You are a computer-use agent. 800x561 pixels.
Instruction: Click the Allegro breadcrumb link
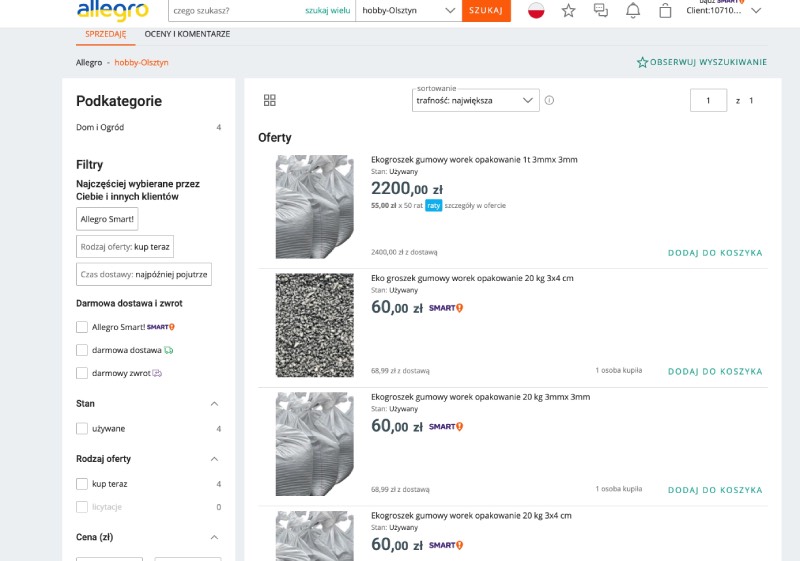point(89,63)
